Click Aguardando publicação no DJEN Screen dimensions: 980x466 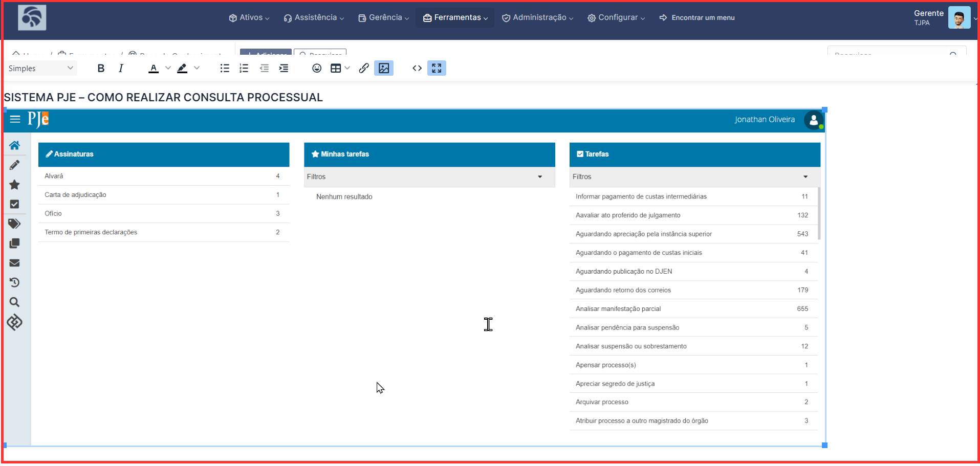(x=693, y=272)
